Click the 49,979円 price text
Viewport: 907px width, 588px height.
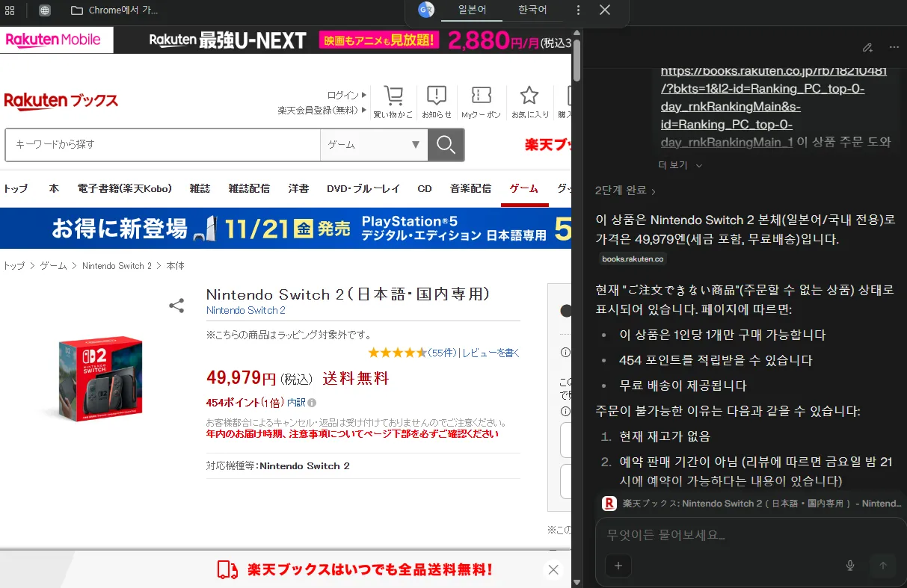[x=242, y=378]
